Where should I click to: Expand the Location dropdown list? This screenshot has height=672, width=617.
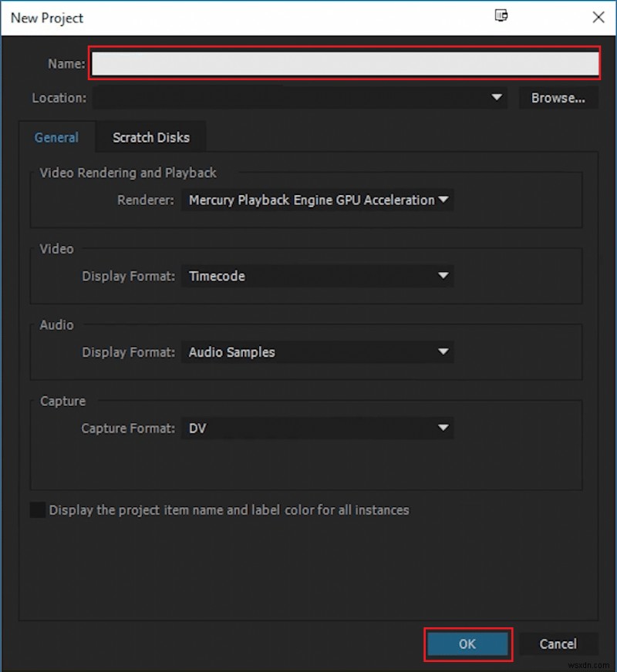[497, 98]
